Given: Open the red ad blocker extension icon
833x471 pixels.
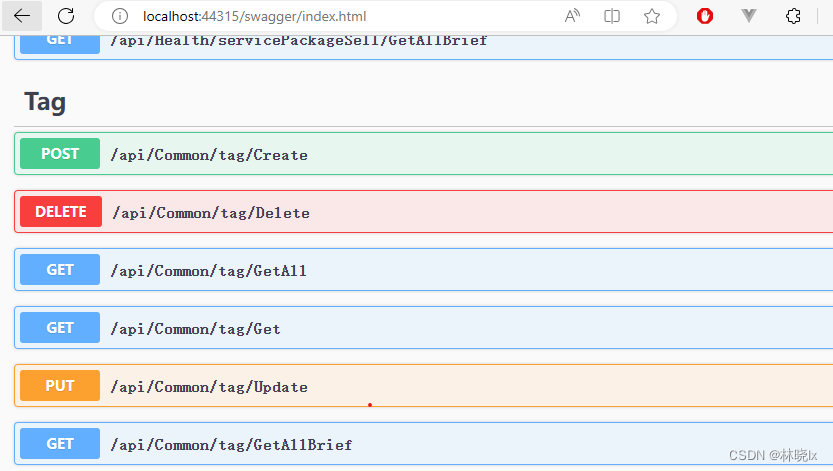Looking at the screenshot, I should [705, 16].
